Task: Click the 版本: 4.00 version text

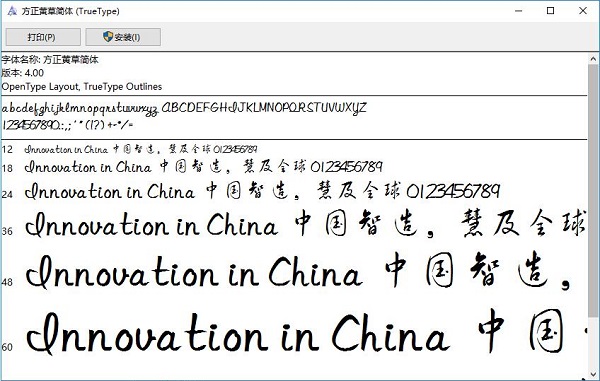Action: coord(23,73)
